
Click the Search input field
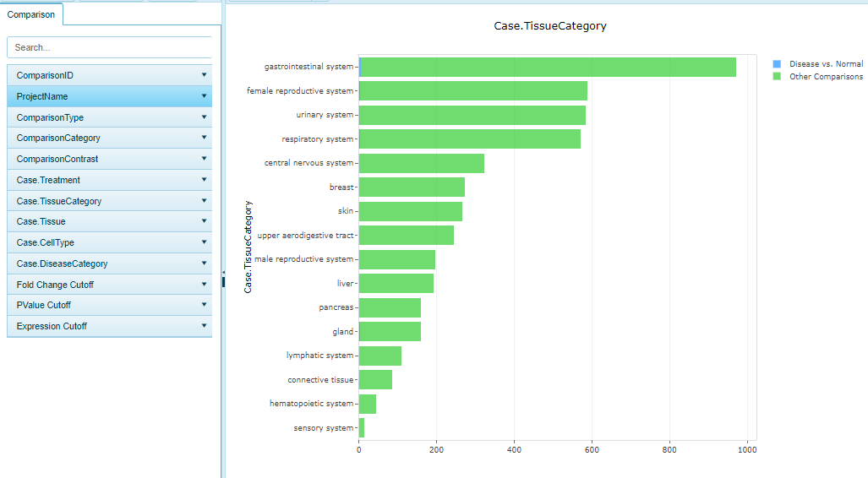click(110, 48)
